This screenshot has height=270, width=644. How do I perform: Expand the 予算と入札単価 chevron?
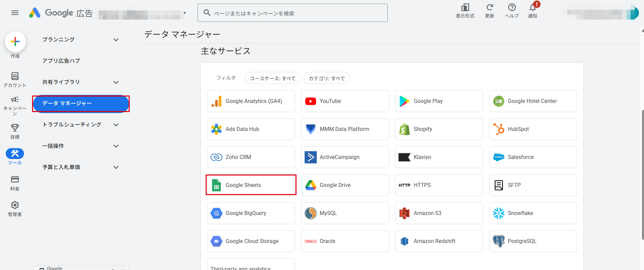pyautogui.click(x=116, y=167)
